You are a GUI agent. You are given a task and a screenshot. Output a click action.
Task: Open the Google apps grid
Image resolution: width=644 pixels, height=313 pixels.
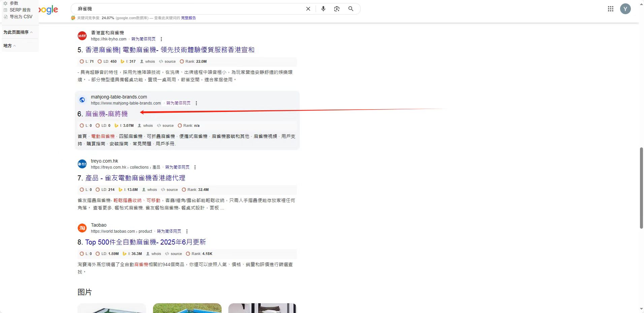coord(610,9)
